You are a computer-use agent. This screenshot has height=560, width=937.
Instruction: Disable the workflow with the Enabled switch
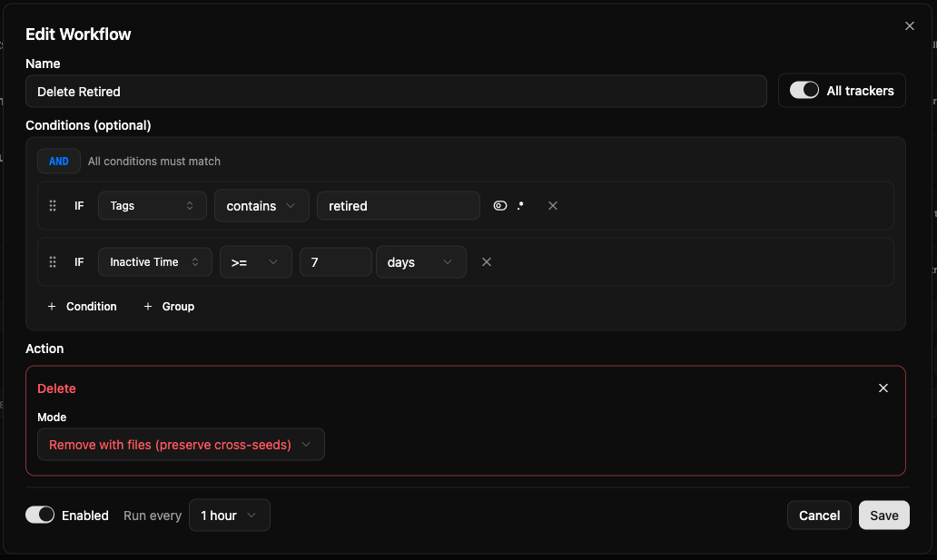coord(40,516)
